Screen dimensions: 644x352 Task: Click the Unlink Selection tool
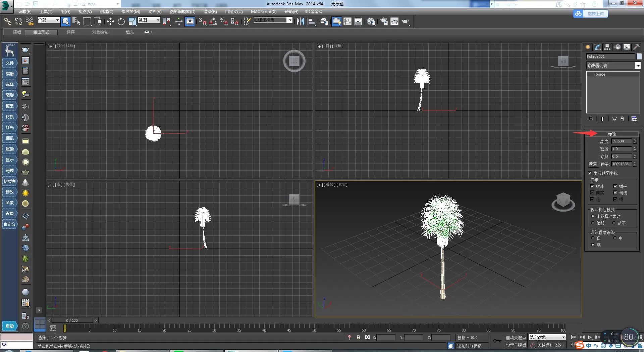coord(18,21)
